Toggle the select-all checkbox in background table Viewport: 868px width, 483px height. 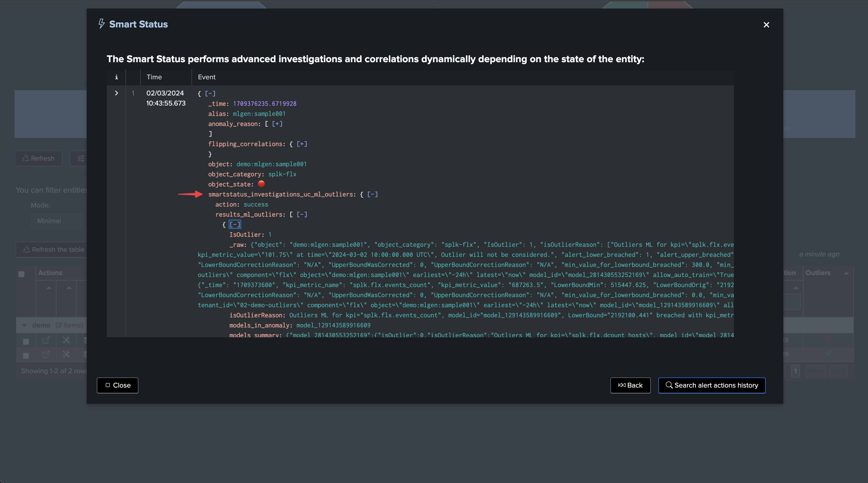[x=22, y=274]
